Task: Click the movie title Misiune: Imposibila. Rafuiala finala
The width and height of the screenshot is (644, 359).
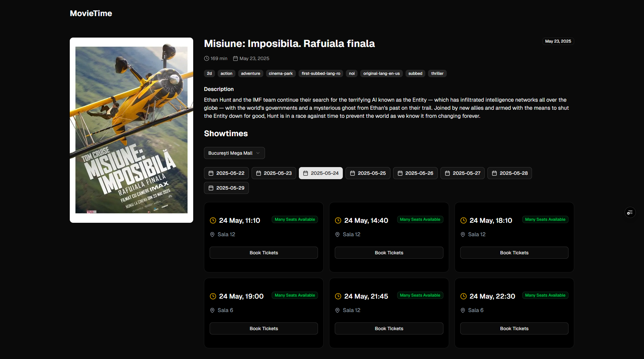Action: click(289, 44)
